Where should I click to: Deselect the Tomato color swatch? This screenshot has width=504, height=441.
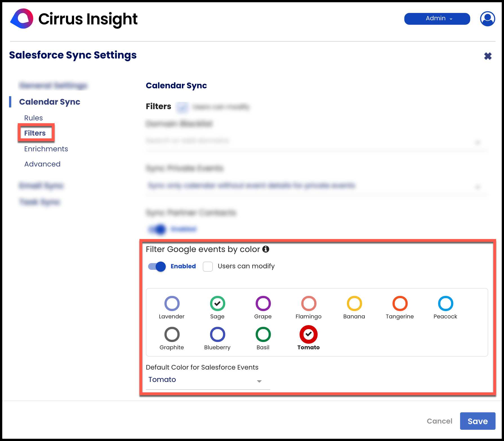point(309,334)
